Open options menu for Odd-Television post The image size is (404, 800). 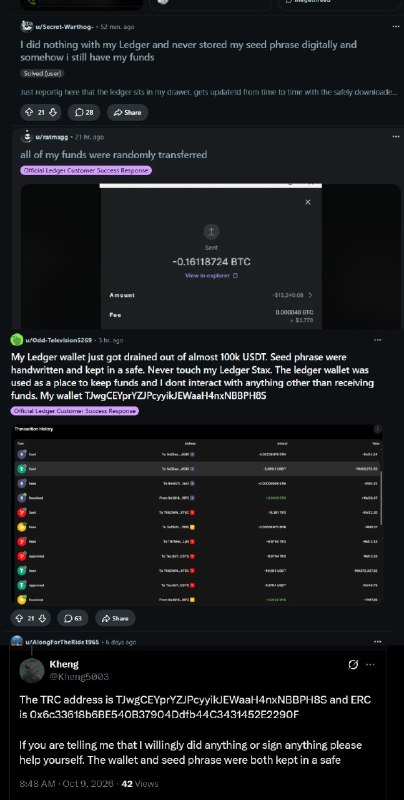pyautogui.click(x=377, y=340)
